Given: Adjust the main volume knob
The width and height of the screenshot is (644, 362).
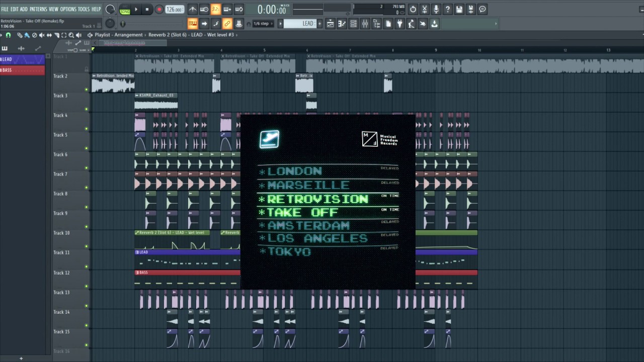Looking at the screenshot, I should pyautogui.click(x=110, y=10).
